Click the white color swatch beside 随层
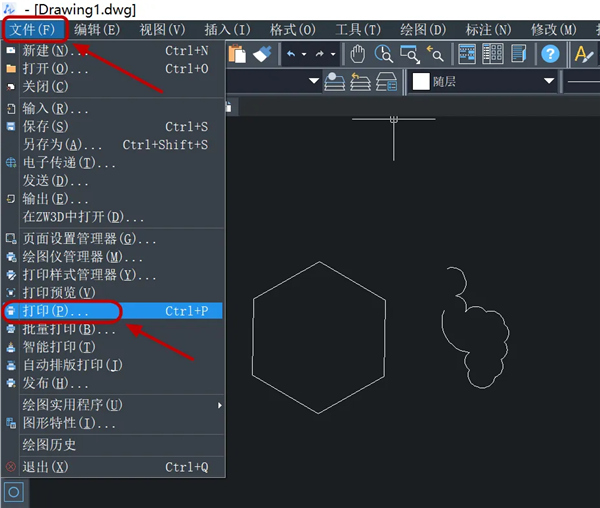The image size is (600, 508). click(x=421, y=81)
